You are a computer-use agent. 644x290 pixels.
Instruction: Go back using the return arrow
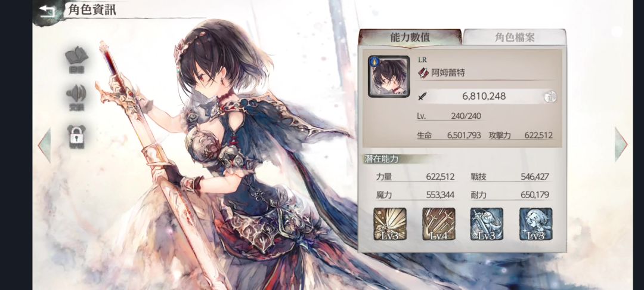48,11
